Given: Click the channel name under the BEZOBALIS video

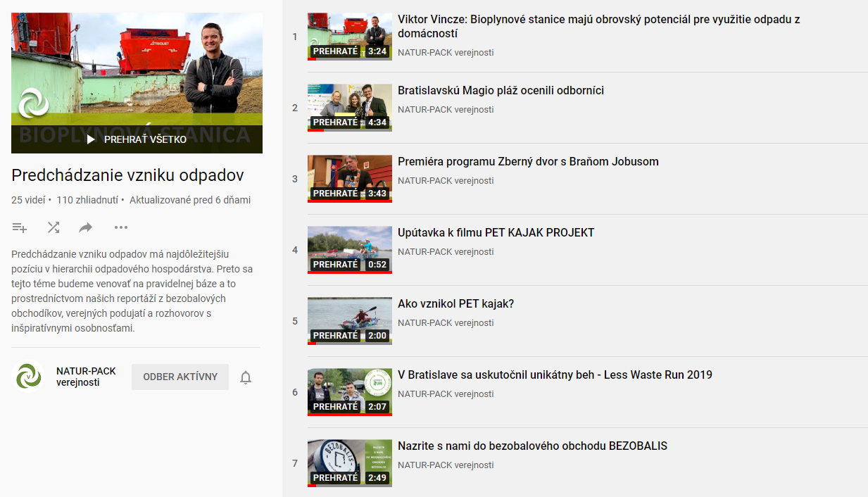Looking at the screenshot, I should point(446,465).
